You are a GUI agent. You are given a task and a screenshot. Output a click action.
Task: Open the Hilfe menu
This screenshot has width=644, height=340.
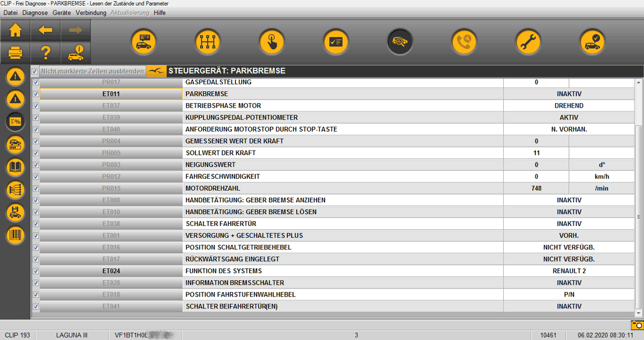pyautogui.click(x=160, y=13)
